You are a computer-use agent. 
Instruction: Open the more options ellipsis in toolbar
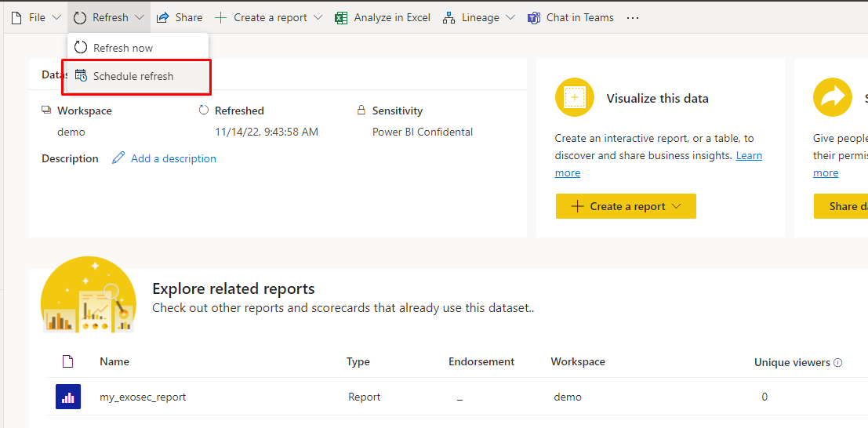pos(633,17)
